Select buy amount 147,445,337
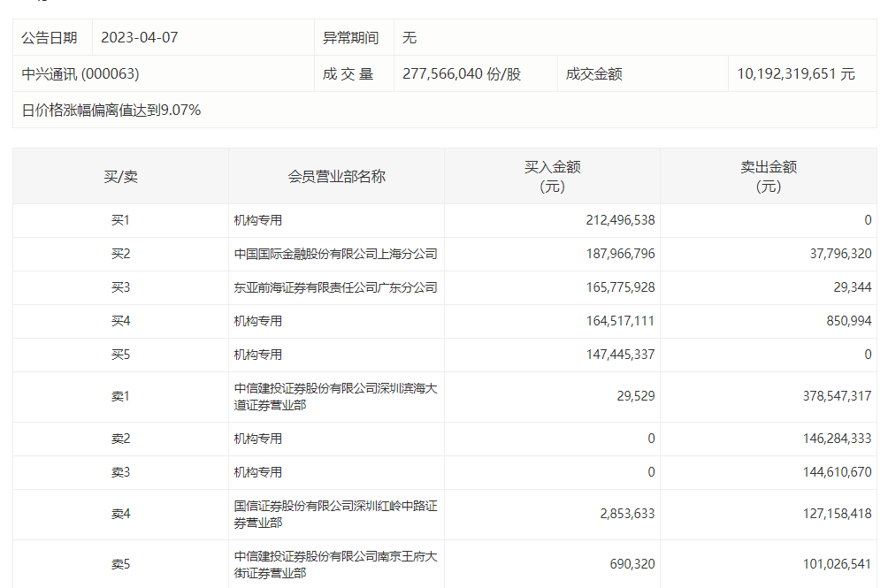The image size is (888, 588). [620, 355]
